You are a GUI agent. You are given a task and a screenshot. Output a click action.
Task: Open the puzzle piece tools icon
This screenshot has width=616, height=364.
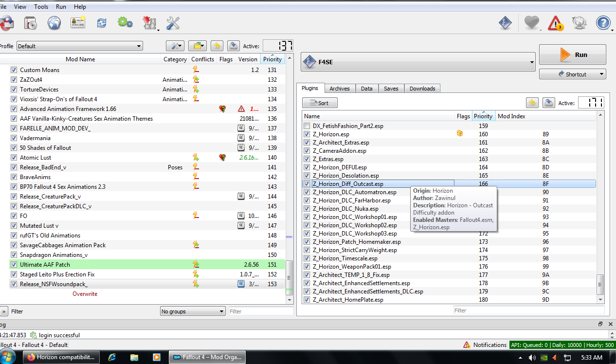point(149,23)
